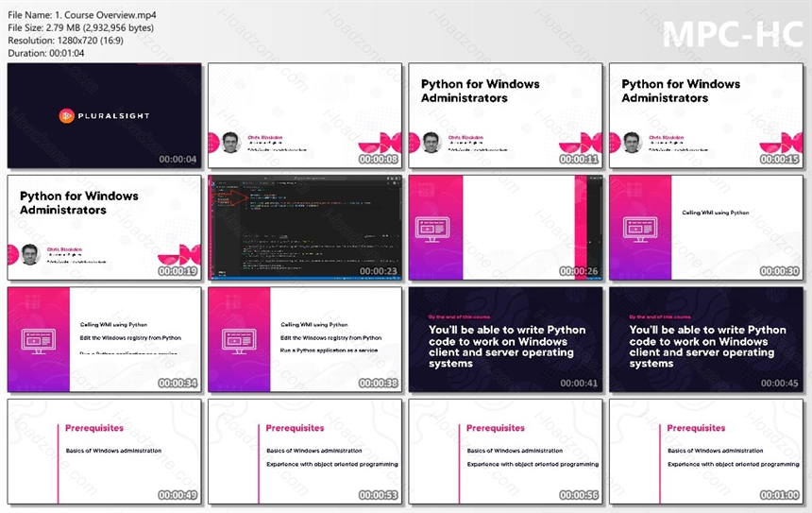
Task: Choose the Prerequisites thumbnail at 00:01:00
Action: pyautogui.click(x=706, y=452)
